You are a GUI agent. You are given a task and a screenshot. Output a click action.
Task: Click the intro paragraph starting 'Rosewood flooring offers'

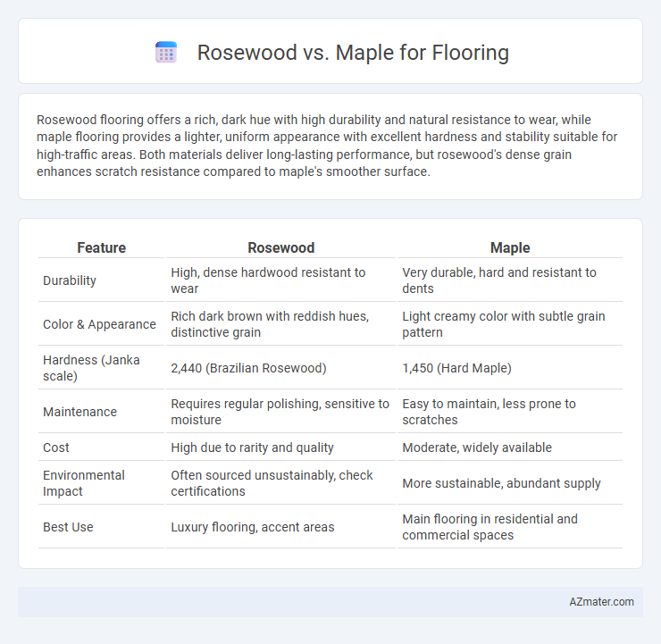[327, 146]
